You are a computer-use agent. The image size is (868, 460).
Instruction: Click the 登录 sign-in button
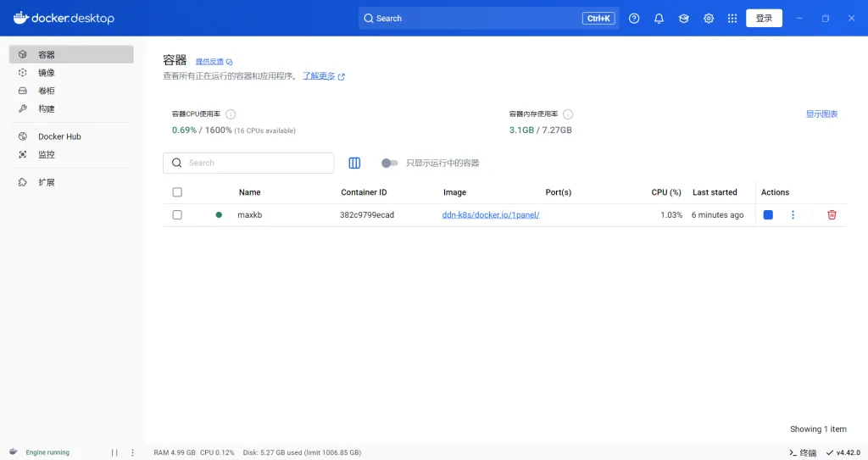(764, 19)
